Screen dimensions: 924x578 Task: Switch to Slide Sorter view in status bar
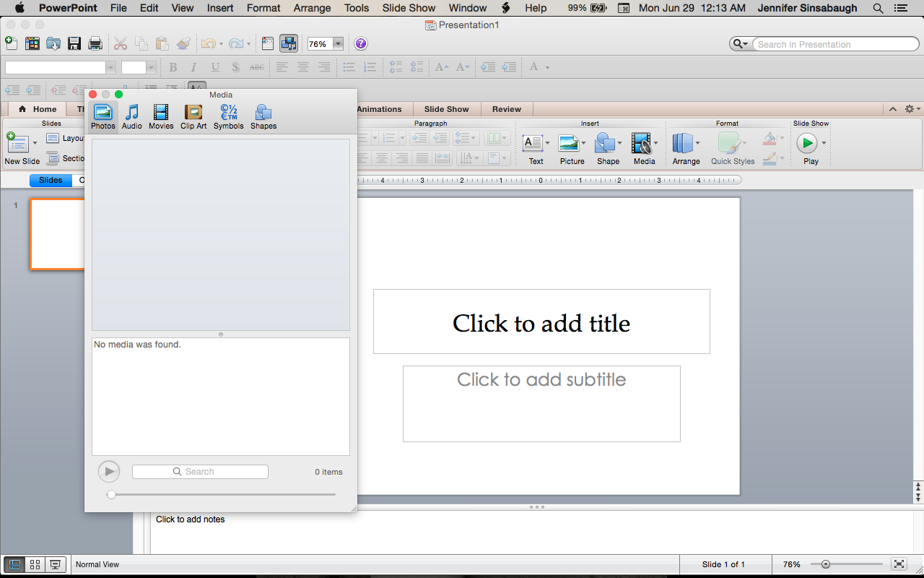click(x=35, y=565)
